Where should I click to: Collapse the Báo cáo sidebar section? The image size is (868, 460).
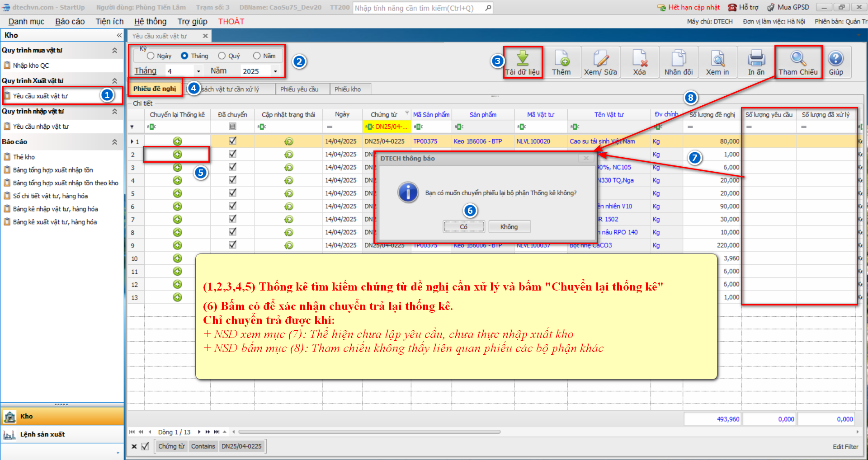[x=114, y=142]
